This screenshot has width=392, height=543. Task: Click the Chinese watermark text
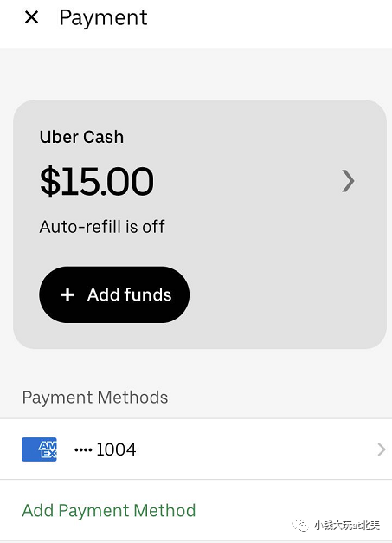[x=347, y=526]
